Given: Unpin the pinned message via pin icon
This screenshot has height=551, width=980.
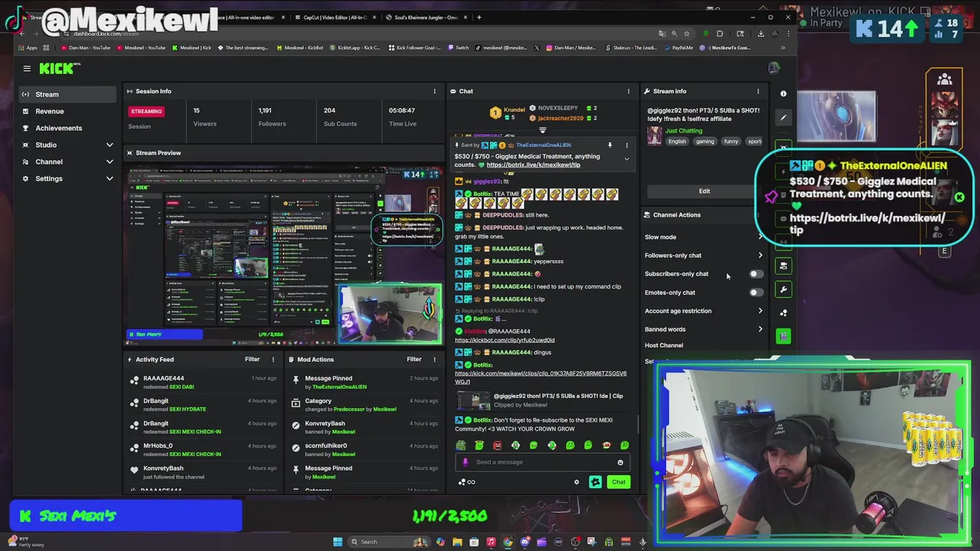Looking at the screenshot, I should tap(610, 145).
